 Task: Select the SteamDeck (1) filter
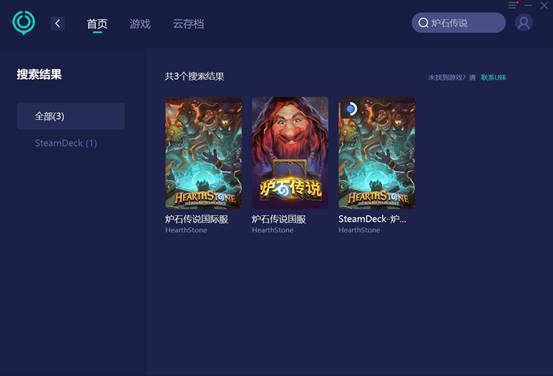pyautogui.click(x=66, y=143)
